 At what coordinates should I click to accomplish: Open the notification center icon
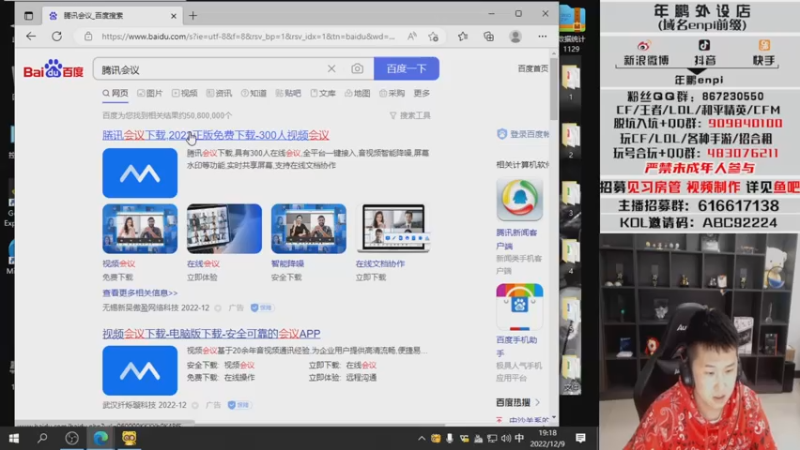pyautogui.click(x=580, y=438)
